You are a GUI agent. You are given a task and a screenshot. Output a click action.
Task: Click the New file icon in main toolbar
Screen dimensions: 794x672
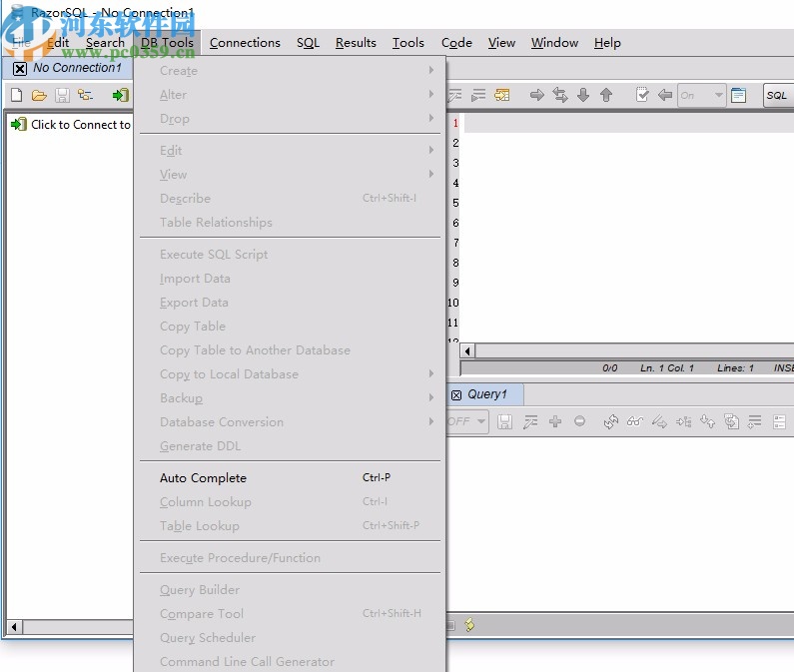17,95
